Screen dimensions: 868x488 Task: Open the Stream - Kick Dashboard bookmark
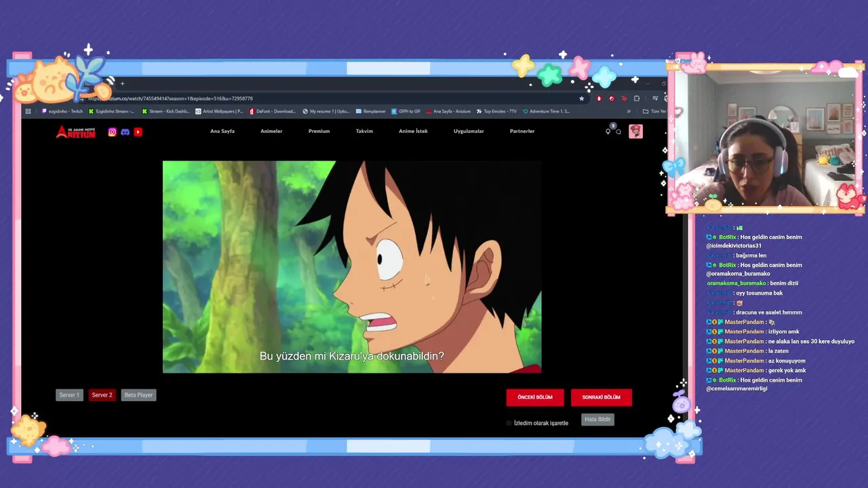tap(166, 111)
